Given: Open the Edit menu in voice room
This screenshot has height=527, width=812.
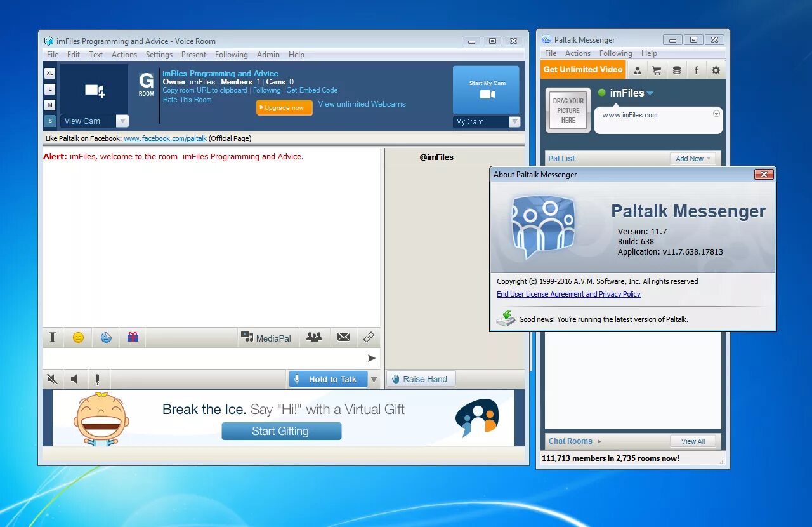Looking at the screenshot, I should [74, 55].
